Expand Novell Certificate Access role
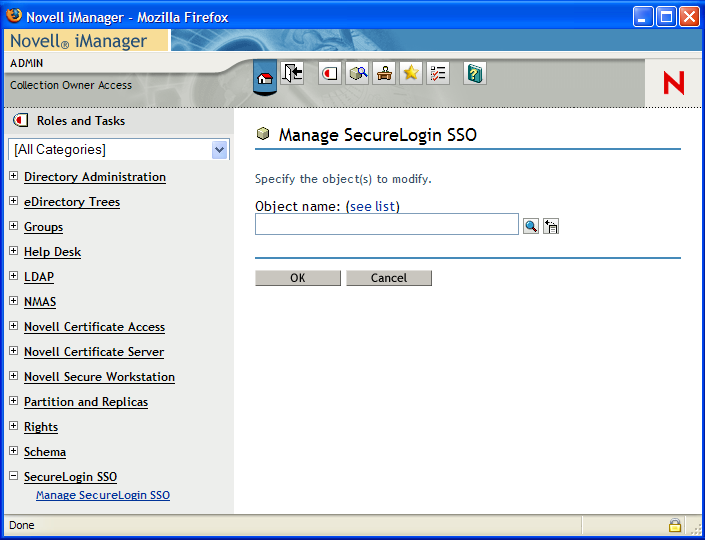The image size is (705, 540). coord(14,326)
